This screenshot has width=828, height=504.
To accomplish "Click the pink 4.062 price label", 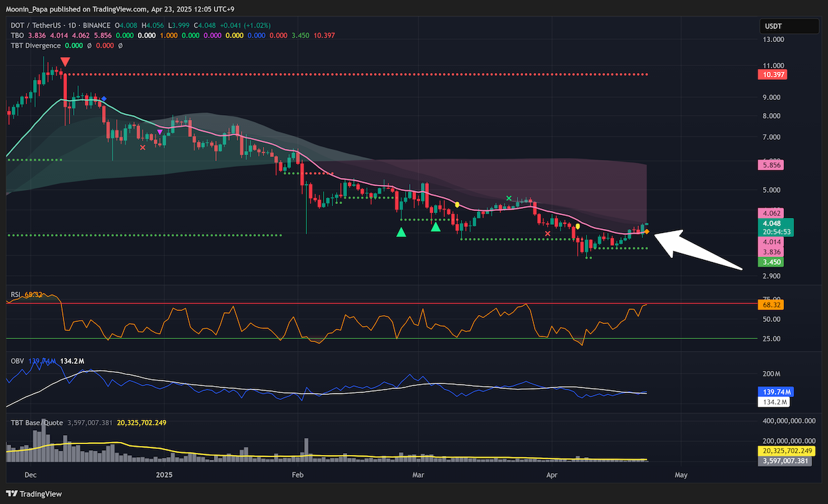I will [770, 213].
